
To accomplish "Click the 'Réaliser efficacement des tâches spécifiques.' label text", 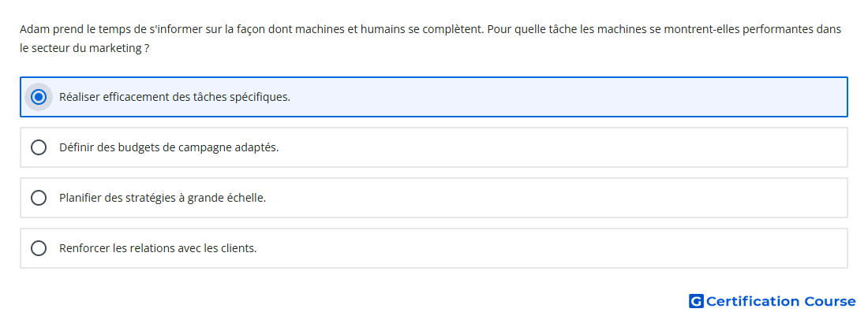I will [174, 97].
